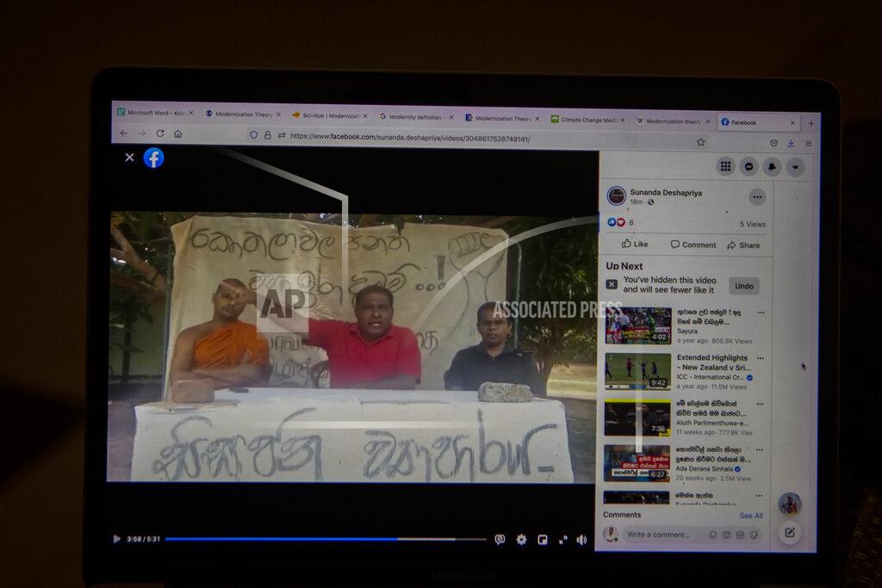Viewport: 882px width, 588px height.
Task: Open the browser home page
Action: click(x=177, y=133)
